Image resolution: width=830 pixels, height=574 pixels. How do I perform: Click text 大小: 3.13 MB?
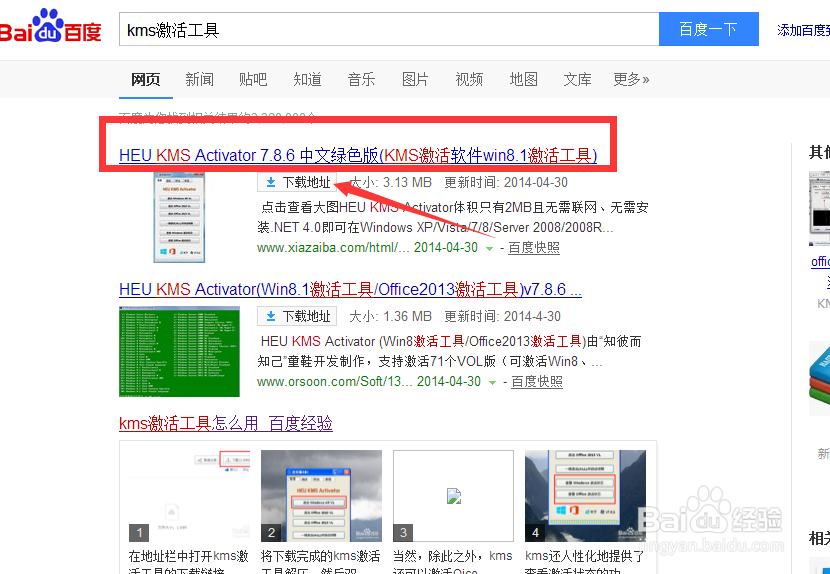(391, 182)
